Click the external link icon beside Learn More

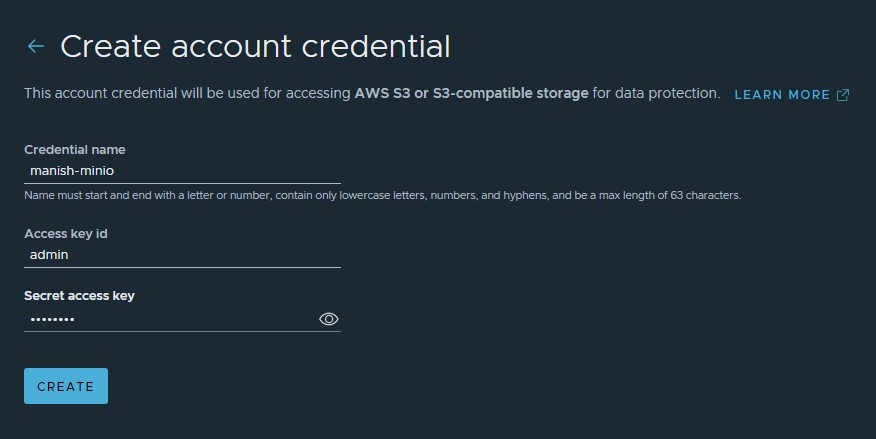[843, 95]
